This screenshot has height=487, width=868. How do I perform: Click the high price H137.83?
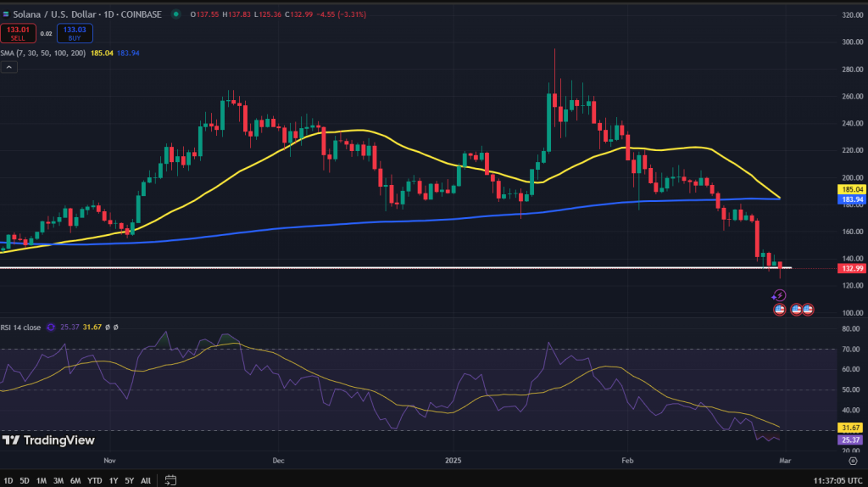coord(237,14)
